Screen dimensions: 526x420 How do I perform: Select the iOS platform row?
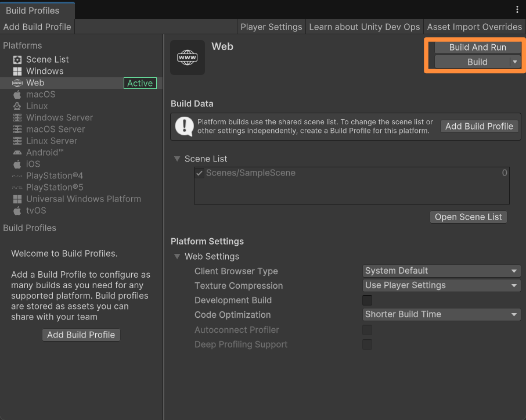(x=81, y=164)
